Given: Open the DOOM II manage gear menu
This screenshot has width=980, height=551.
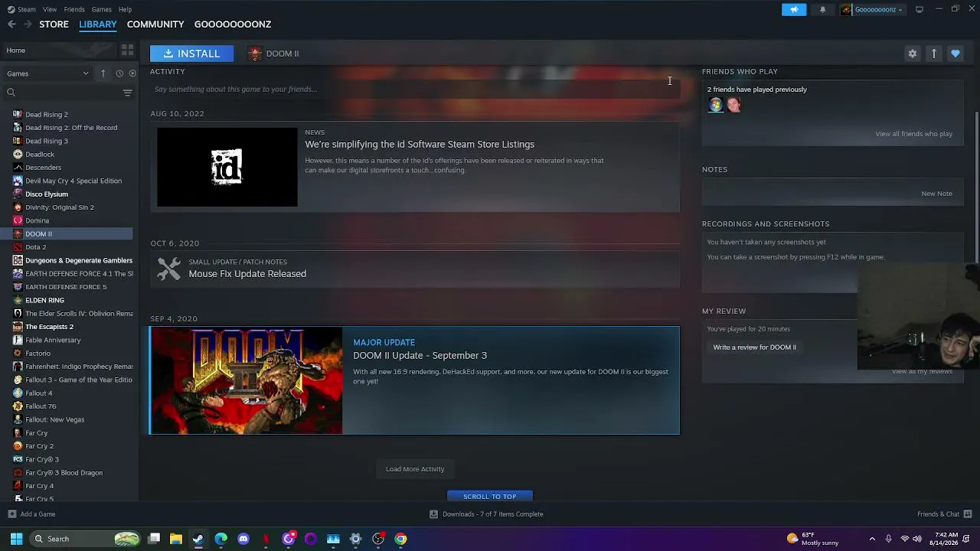Looking at the screenshot, I should [x=912, y=54].
